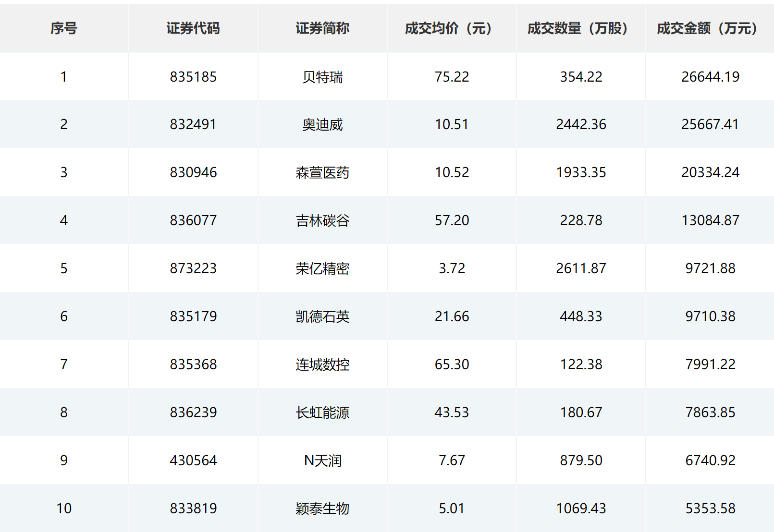This screenshot has height=532, width=774.
Task: Click amount value 7863.85
Action: pyautogui.click(x=710, y=412)
